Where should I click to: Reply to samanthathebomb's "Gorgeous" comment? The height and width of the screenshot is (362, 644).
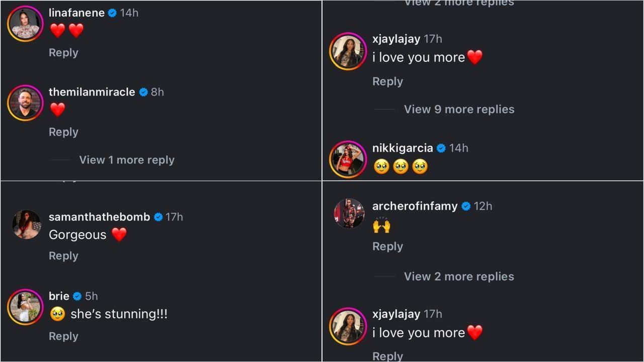(x=63, y=256)
